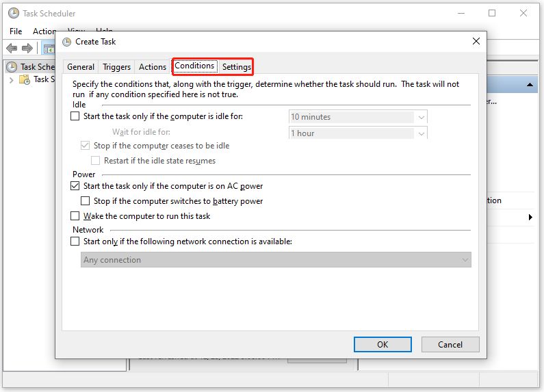Uncheck start only on AC power
The image size is (544, 392).
click(x=75, y=185)
